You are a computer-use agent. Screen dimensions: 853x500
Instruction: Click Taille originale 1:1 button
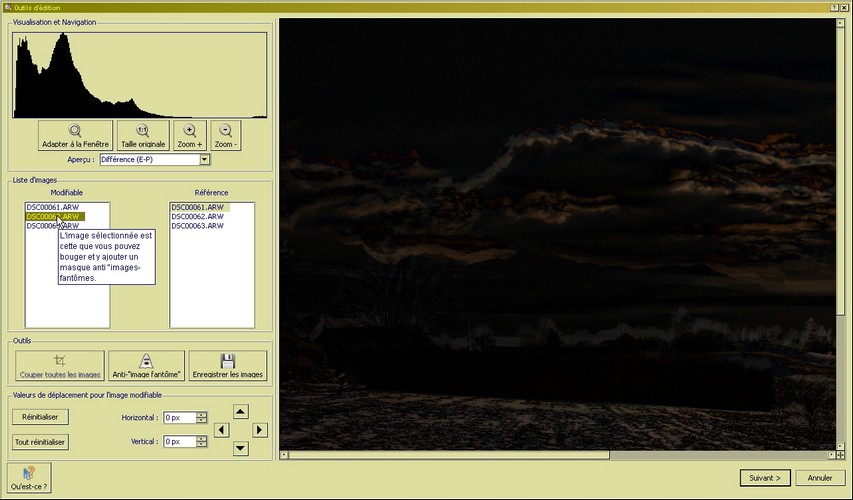tap(143, 135)
